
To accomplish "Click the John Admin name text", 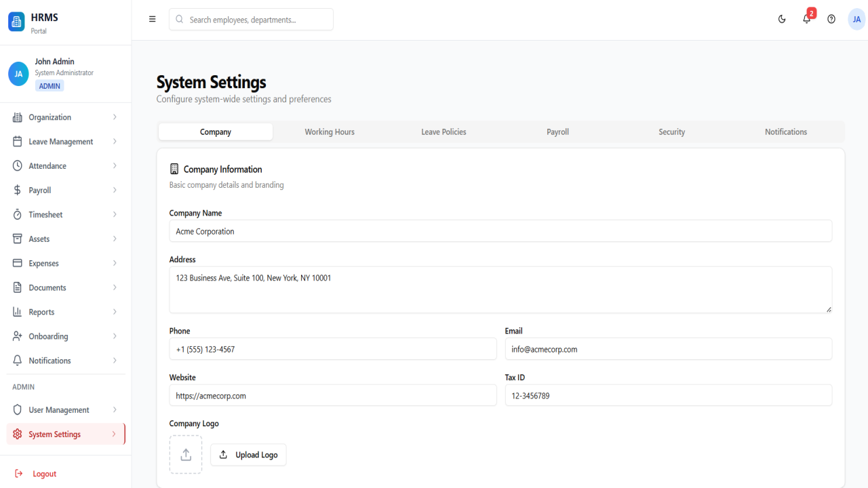I will pyautogui.click(x=55, y=62).
